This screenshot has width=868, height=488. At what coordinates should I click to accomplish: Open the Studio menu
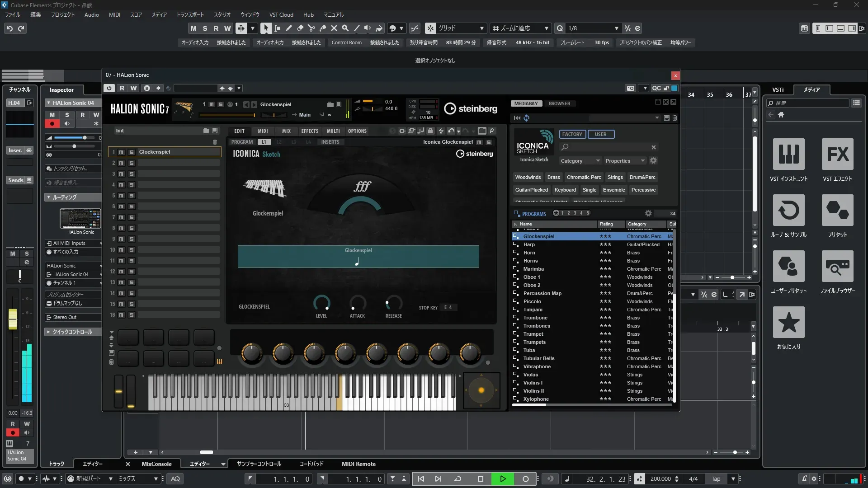[222, 14]
